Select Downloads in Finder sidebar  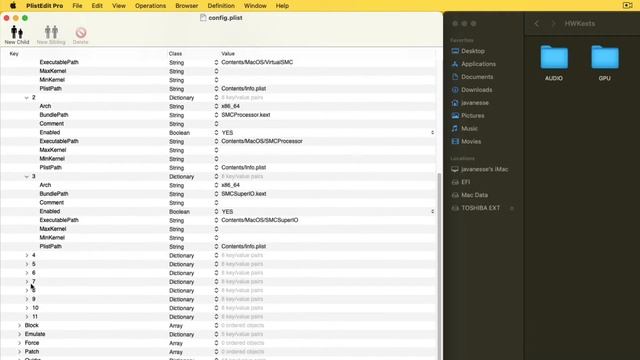[476, 90]
